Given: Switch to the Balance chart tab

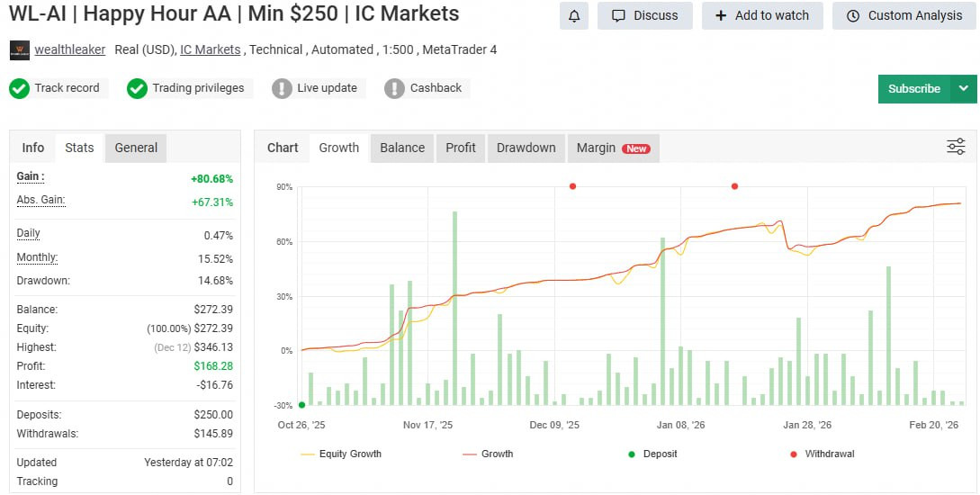Looking at the screenshot, I should tap(401, 148).
